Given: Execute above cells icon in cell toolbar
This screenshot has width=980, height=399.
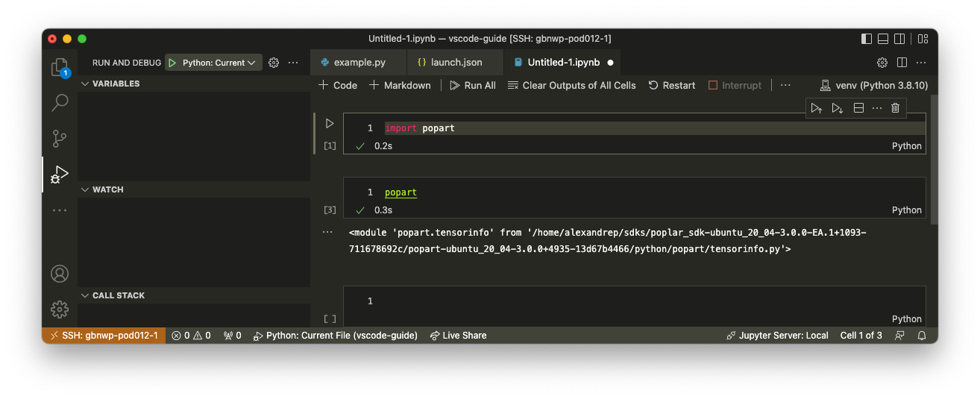Looking at the screenshot, I should coord(817,108).
